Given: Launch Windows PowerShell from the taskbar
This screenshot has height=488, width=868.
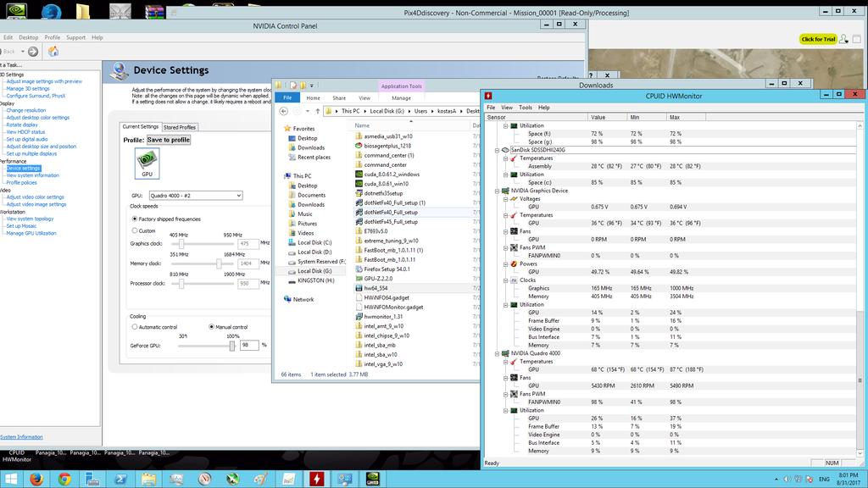Looking at the screenshot, I should point(120,479).
